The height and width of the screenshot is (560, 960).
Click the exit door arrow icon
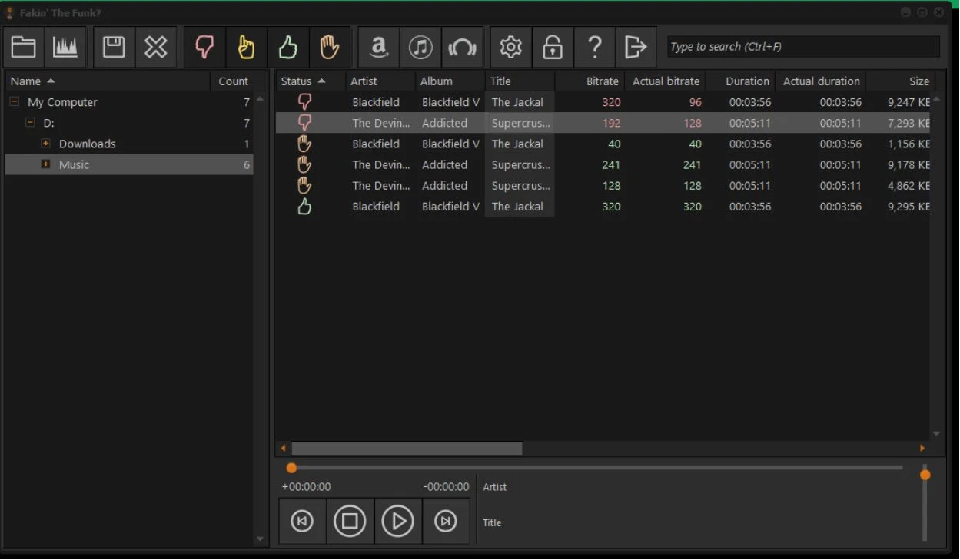click(636, 48)
